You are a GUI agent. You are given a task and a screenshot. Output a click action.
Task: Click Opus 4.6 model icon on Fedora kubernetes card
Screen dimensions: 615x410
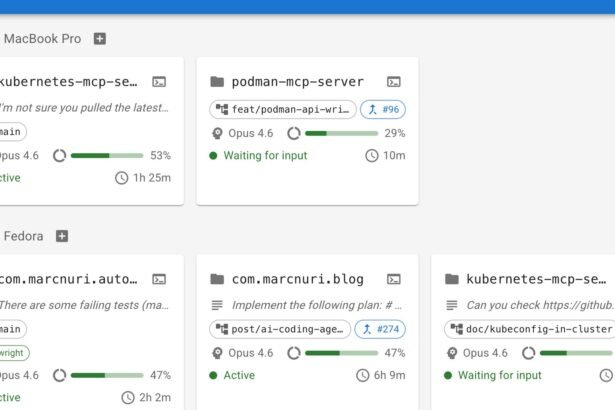tap(452, 353)
